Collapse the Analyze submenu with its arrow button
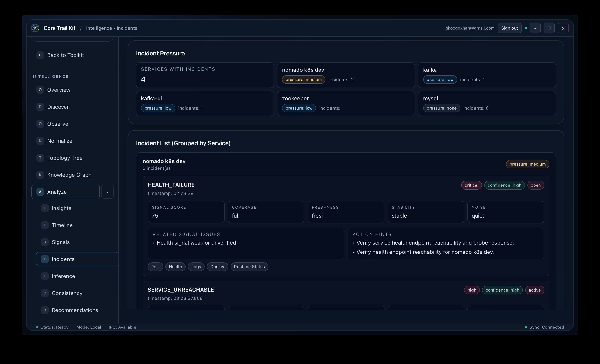This screenshot has height=364, width=600. [x=107, y=192]
